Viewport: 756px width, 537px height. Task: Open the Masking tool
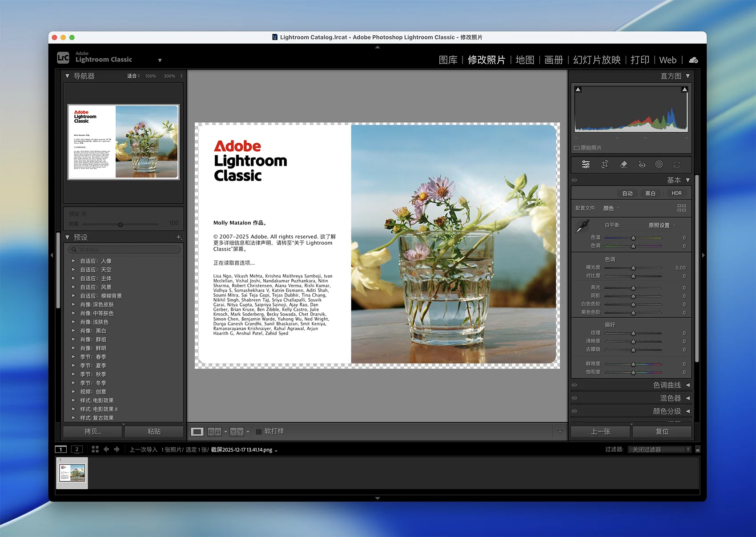coord(659,165)
